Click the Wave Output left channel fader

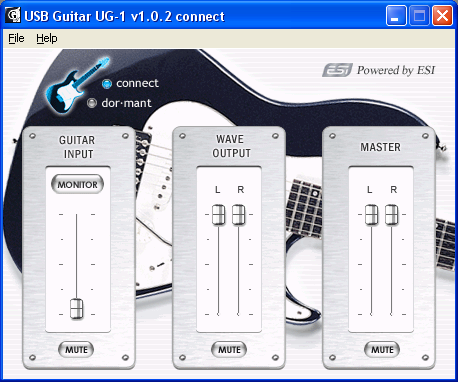pyautogui.click(x=218, y=215)
